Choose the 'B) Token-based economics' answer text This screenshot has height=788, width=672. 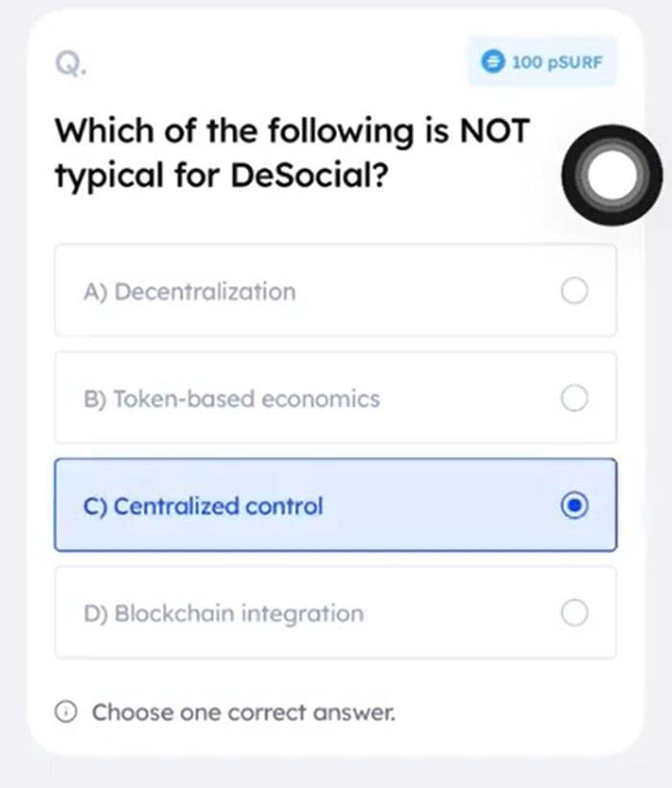tap(232, 399)
